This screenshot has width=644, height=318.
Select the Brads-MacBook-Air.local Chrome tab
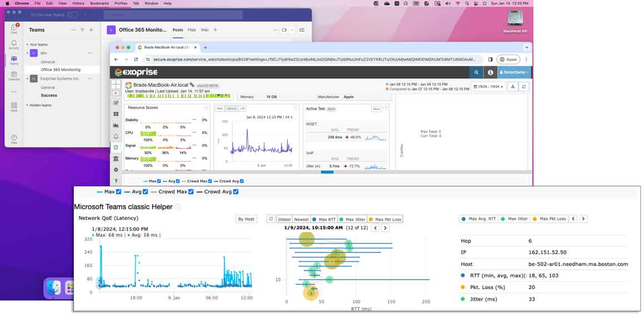[x=167, y=47]
